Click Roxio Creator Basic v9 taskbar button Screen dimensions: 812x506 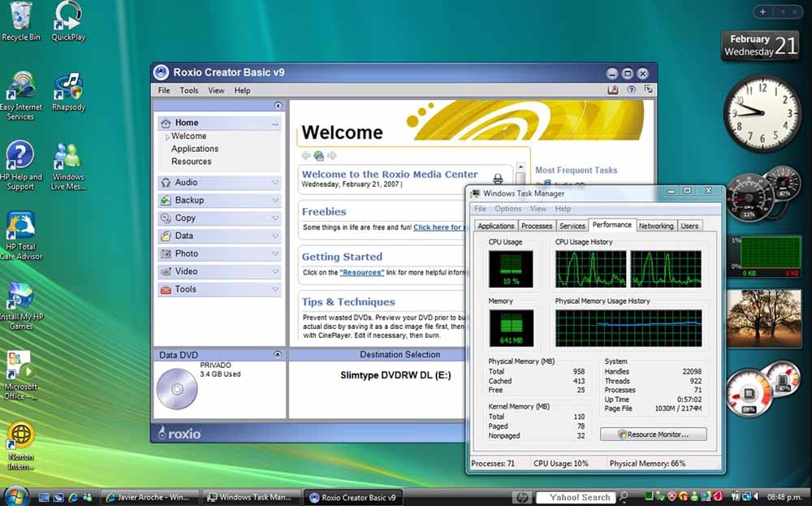coord(353,497)
